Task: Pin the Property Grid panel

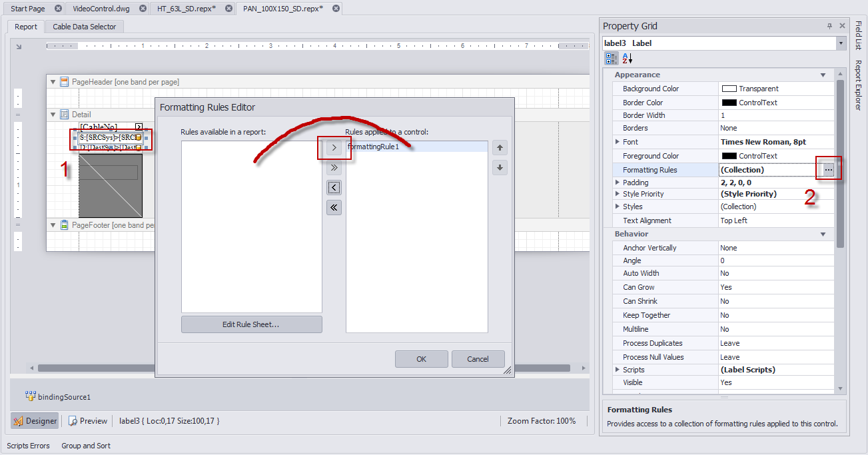Action: (829, 26)
